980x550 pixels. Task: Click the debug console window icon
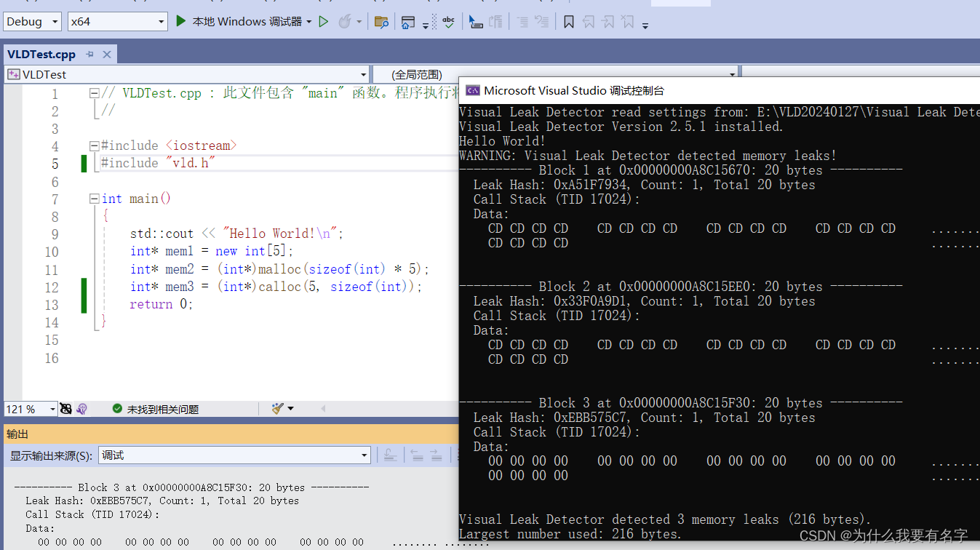tap(473, 90)
